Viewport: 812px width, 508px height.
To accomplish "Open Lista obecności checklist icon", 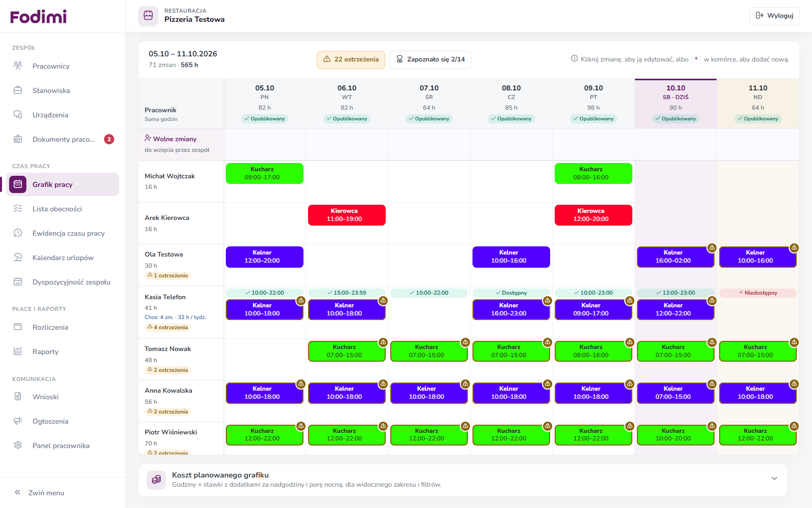I will [x=18, y=209].
